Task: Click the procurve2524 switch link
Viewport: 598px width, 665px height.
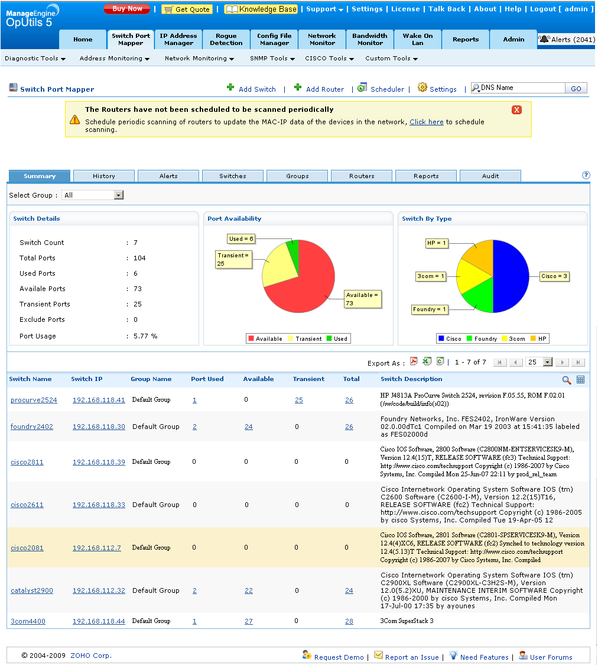Action: tap(34, 400)
